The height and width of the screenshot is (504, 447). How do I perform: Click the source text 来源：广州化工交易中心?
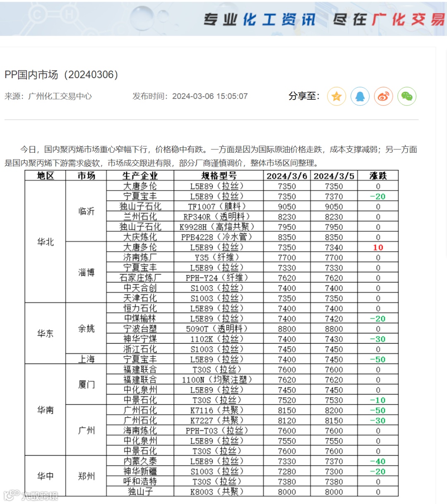48,96
